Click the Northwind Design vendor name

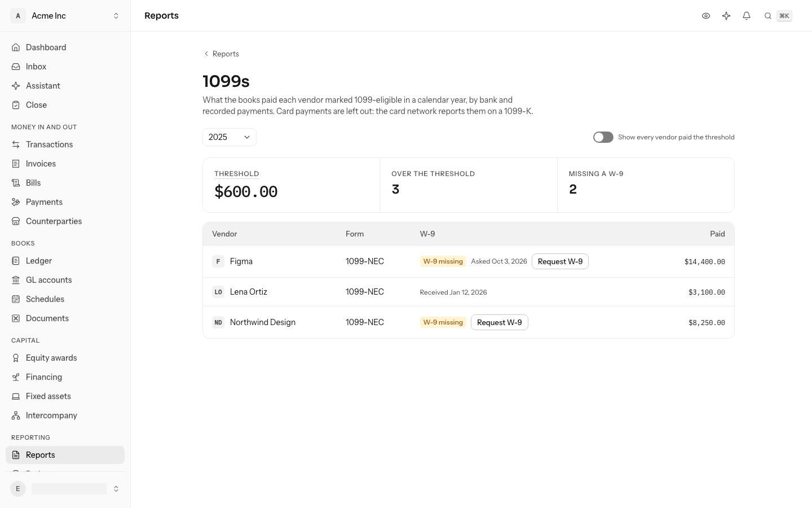click(263, 322)
